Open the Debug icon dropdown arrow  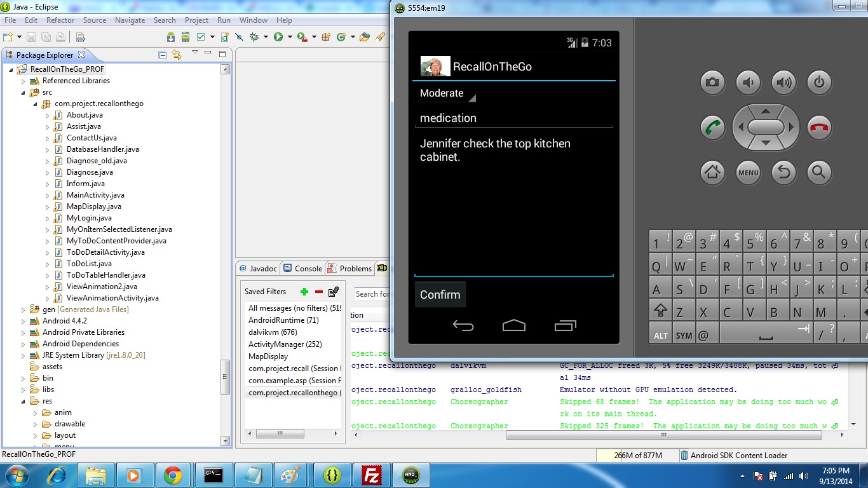266,37
